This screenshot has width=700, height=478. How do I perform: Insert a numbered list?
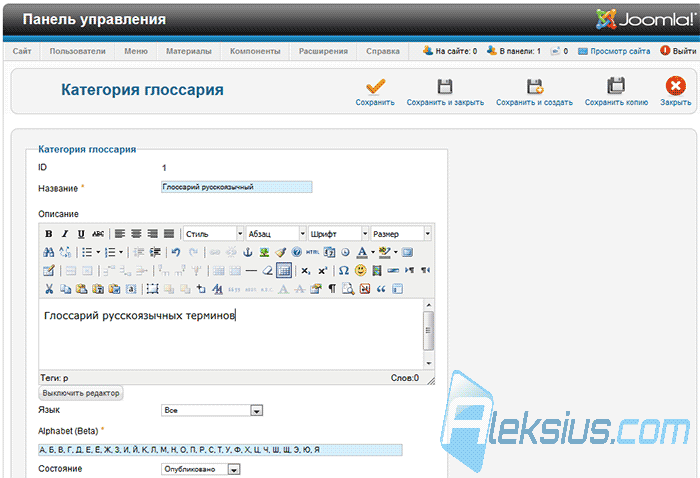110,253
